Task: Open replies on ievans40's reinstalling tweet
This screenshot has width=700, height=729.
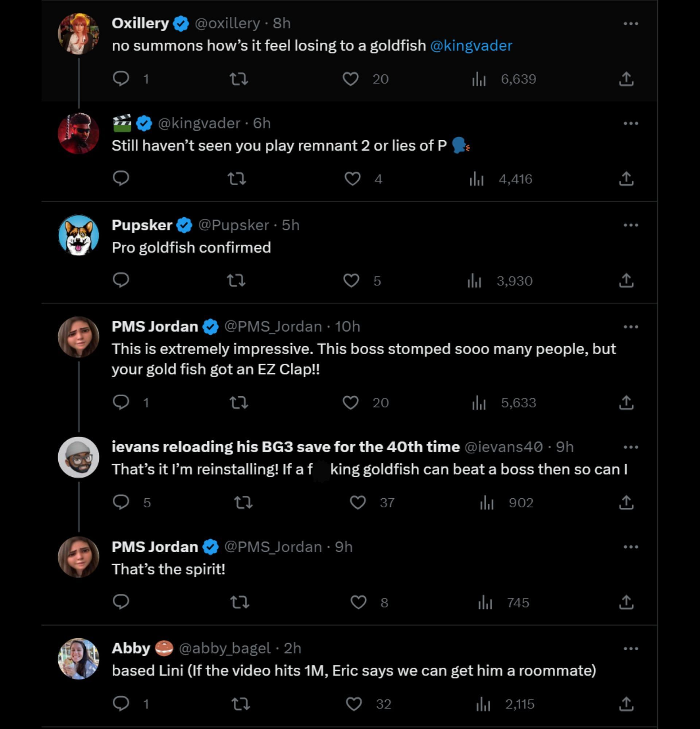Action: 121,503
